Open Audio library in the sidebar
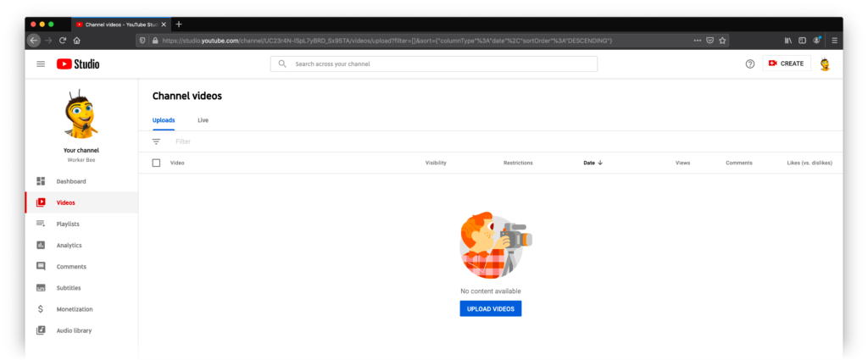The height and width of the screenshot is (360, 868). pyautogui.click(x=74, y=330)
